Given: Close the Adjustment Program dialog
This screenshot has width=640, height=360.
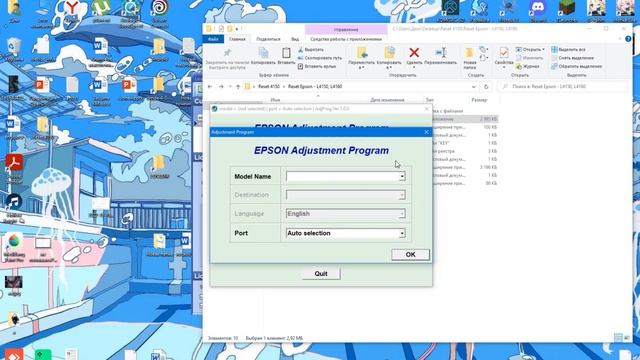Looking at the screenshot, I should [x=426, y=132].
